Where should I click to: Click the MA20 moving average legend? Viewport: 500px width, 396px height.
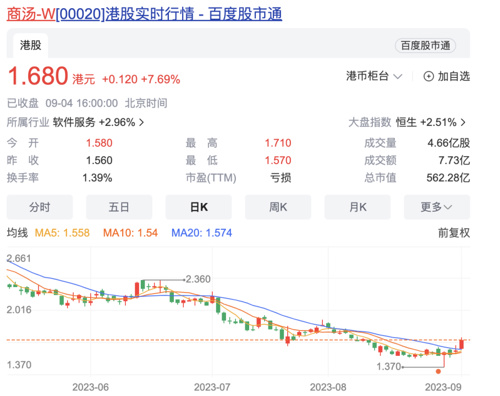[202, 233]
